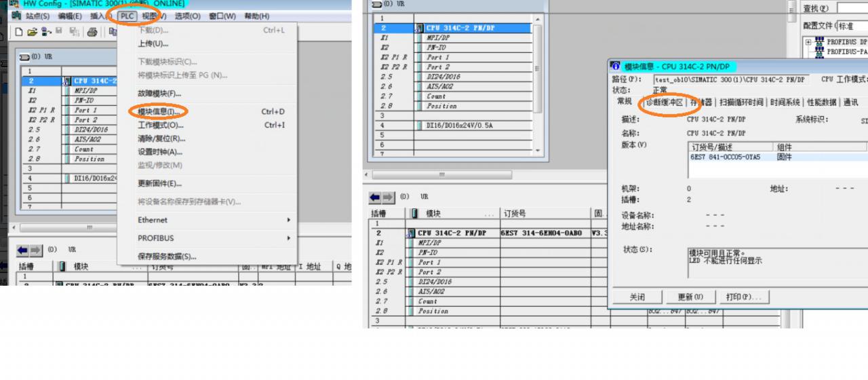This screenshot has height=380, width=868.
Task: Click the back arrow navigation icon in right window
Action: click(x=374, y=197)
